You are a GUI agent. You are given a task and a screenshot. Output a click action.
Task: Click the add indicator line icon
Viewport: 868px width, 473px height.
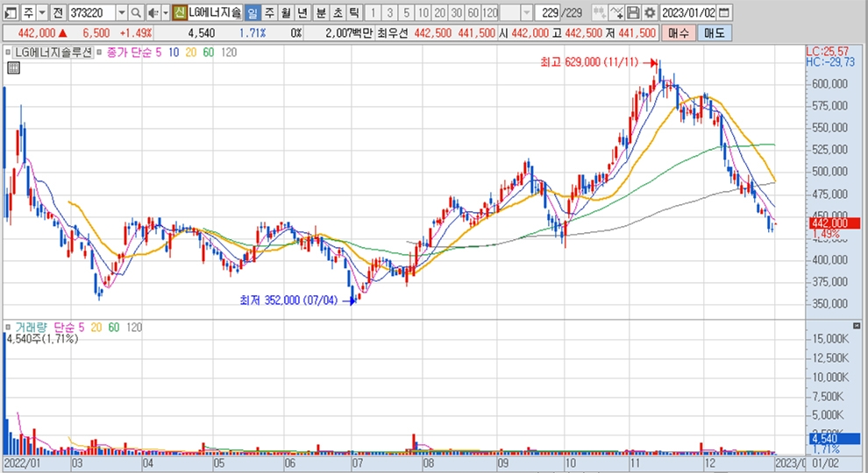(616, 12)
